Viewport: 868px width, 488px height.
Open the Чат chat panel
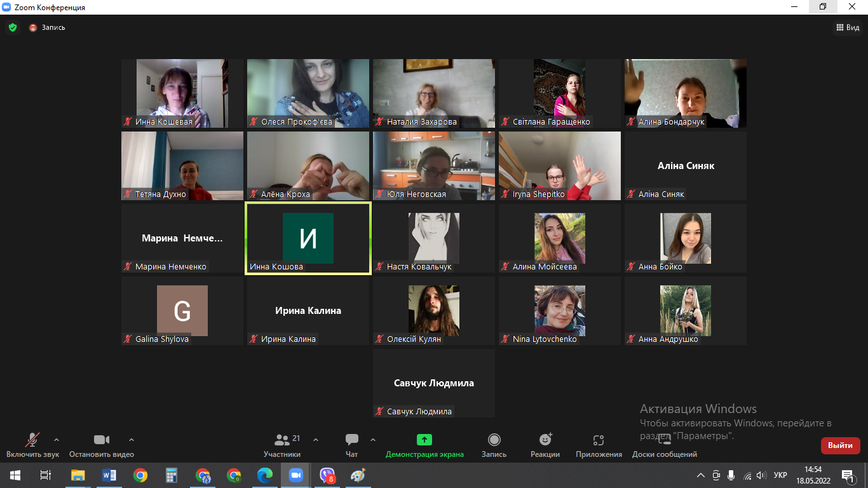(351, 445)
